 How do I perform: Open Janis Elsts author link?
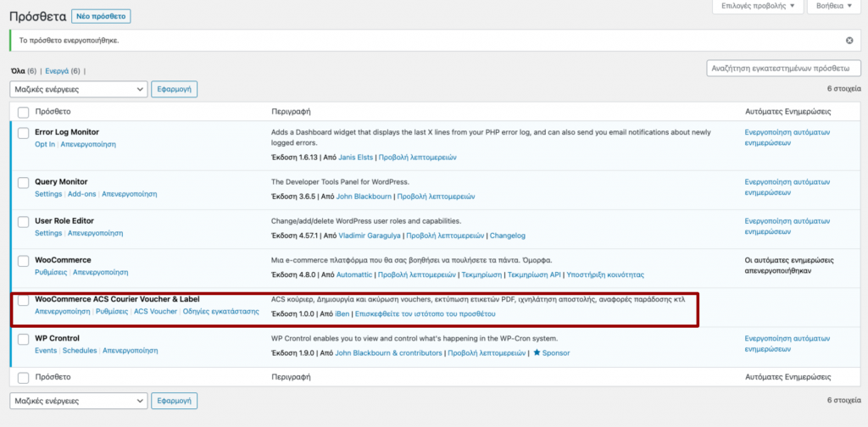coord(355,157)
